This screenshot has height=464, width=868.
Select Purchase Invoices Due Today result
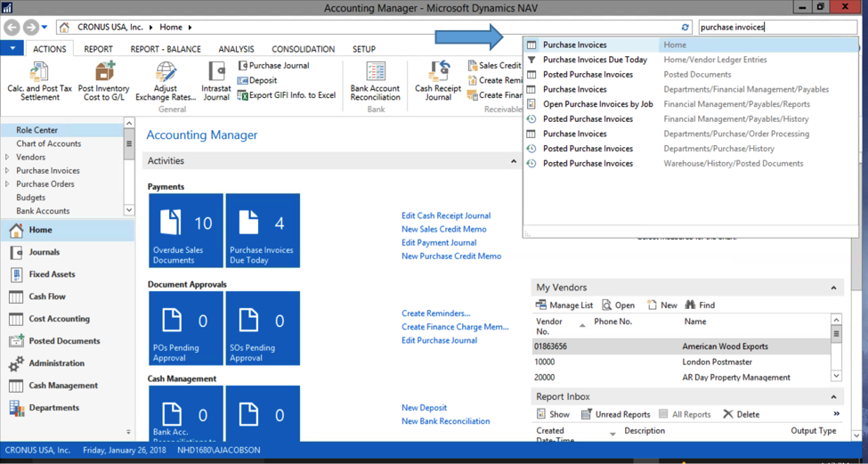[x=690, y=60]
